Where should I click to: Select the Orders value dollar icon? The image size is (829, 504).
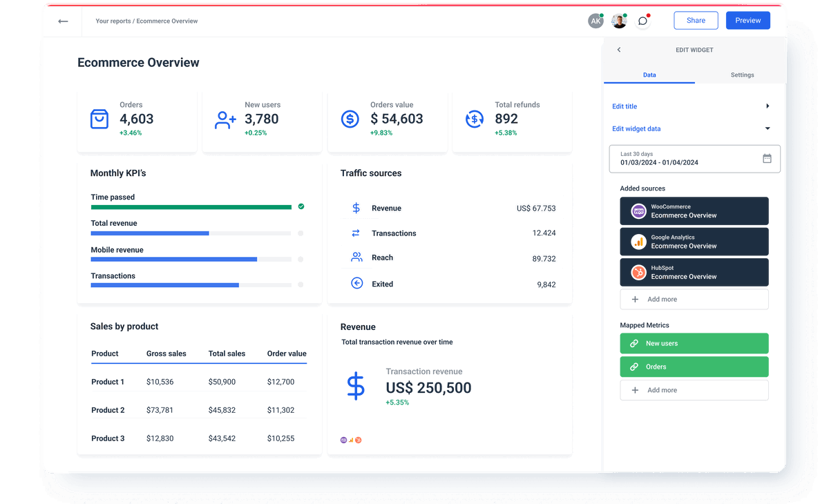(350, 119)
